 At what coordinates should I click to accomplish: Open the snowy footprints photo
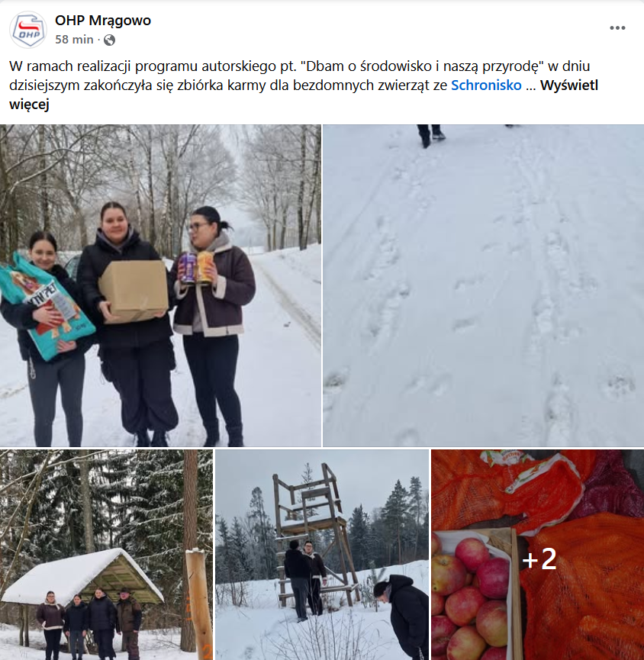point(483,285)
